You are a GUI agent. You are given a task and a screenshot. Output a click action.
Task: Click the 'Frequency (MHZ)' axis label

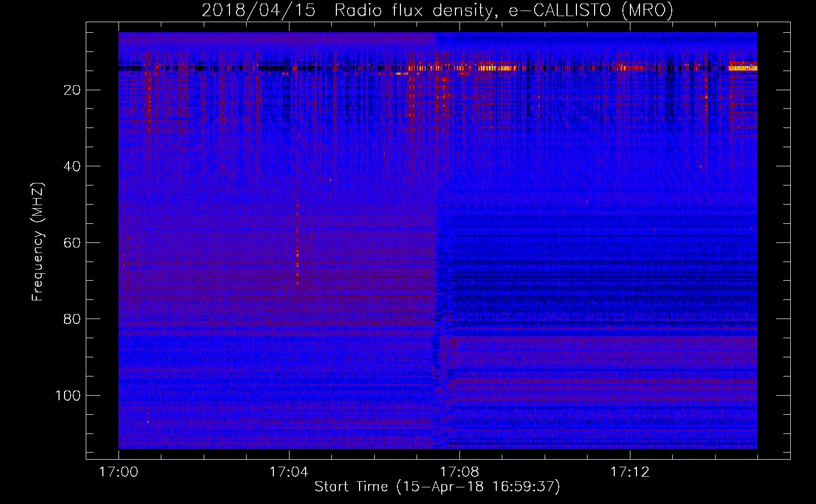click(38, 242)
